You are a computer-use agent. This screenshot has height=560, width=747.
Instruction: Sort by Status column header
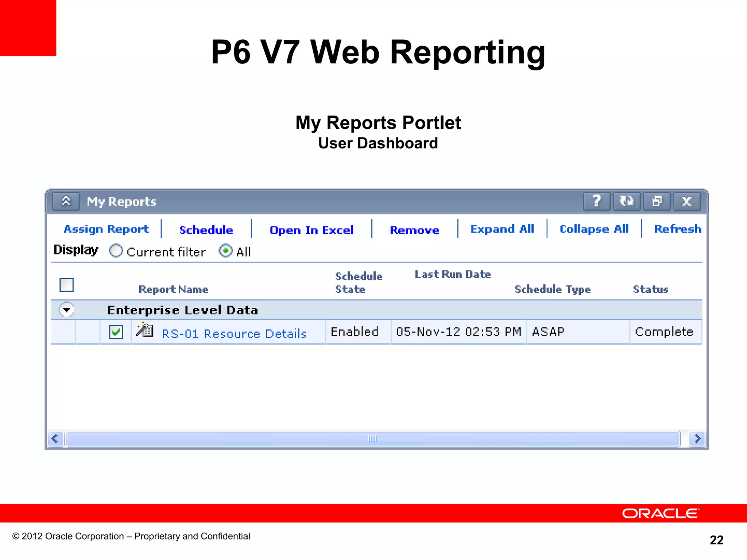tap(650, 289)
